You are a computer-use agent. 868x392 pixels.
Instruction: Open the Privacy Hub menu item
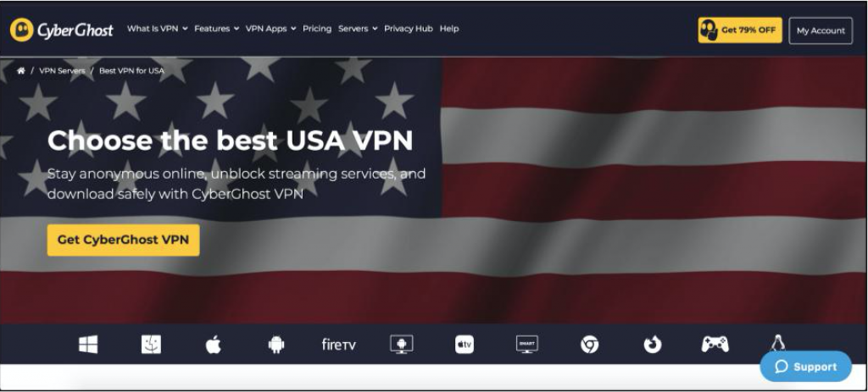[408, 29]
